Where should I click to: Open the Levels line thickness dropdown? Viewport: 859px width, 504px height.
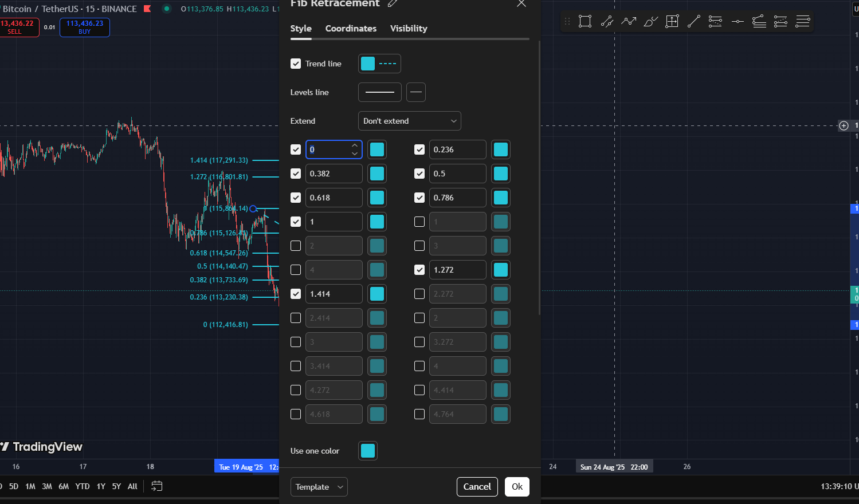pyautogui.click(x=416, y=92)
